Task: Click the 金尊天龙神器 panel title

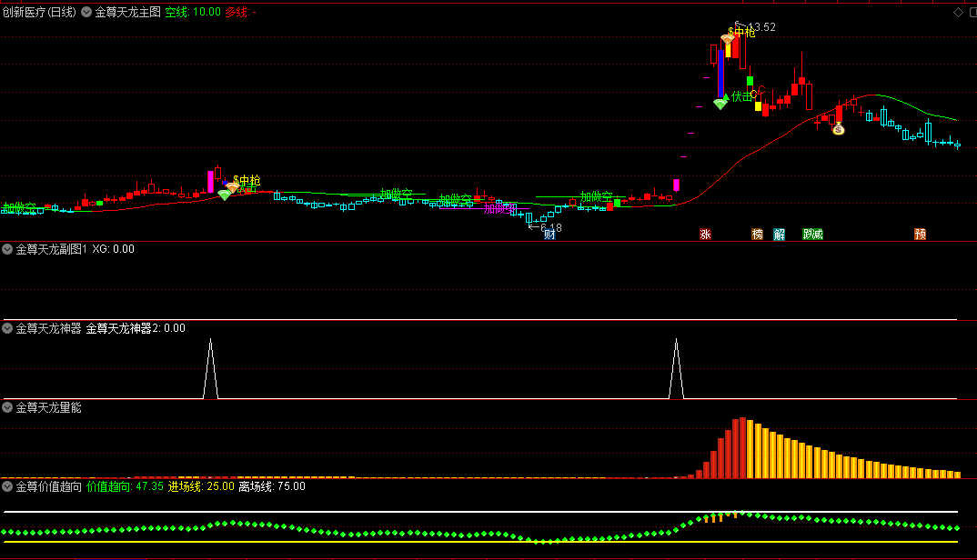Action: point(48,328)
